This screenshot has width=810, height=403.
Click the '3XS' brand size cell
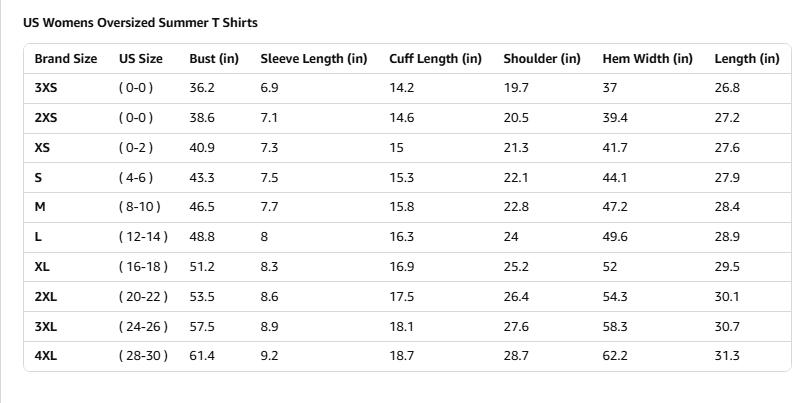[x=46, y=88]
